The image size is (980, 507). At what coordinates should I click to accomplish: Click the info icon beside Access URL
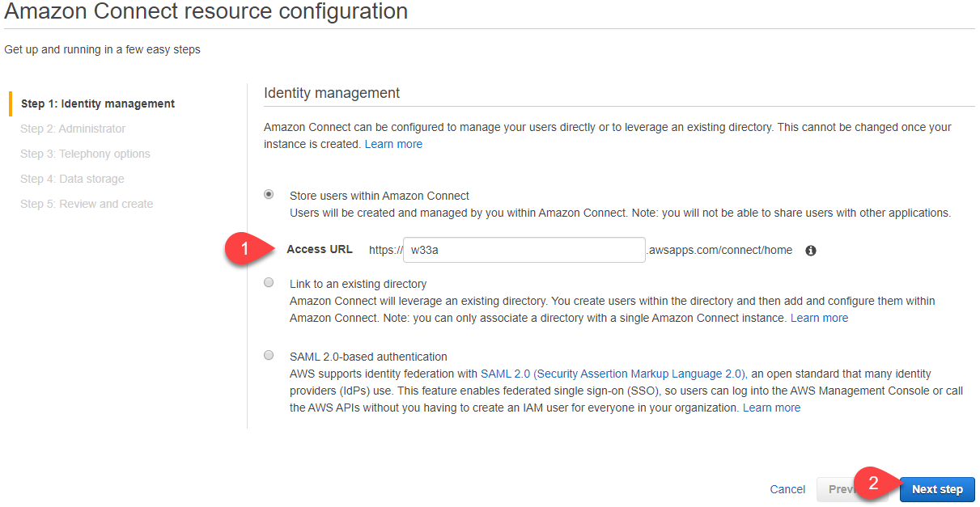point(811,251)
